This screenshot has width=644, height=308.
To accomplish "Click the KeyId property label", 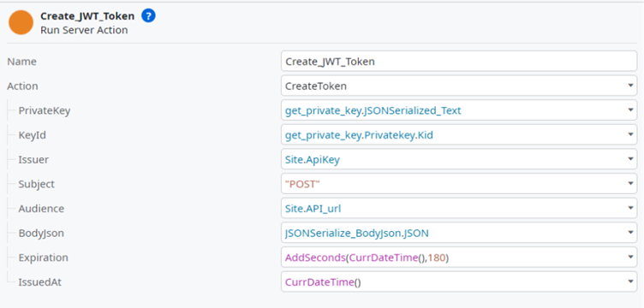I will click(32, 135).
